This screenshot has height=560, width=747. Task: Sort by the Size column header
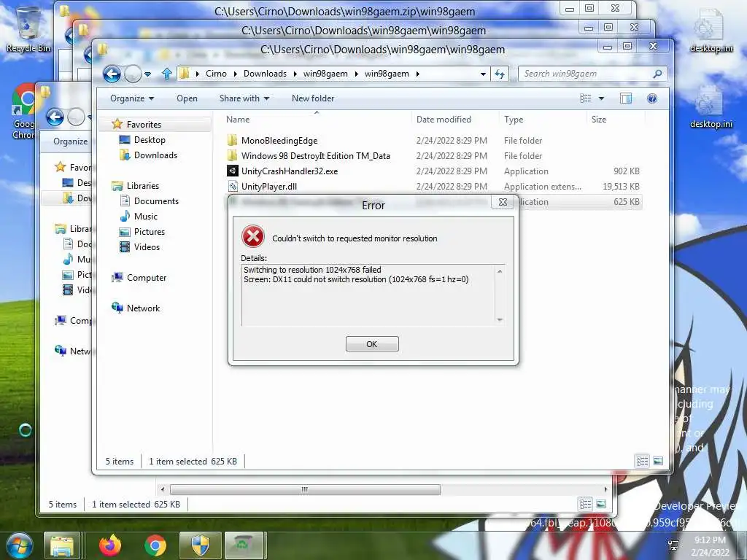coord(599,120)
